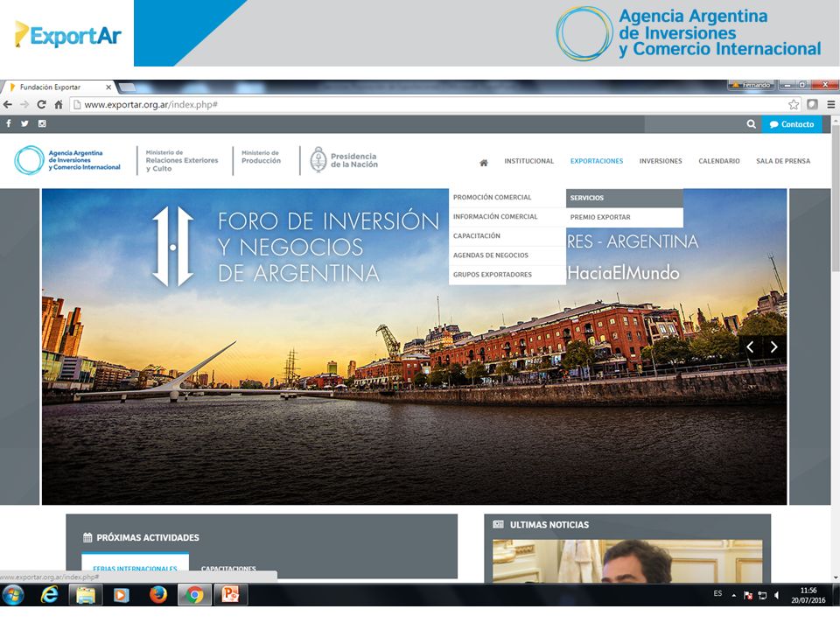Open the Exportaciones menu
The height and width of the screenshot is (630, 840).
(x=596, y=161)
